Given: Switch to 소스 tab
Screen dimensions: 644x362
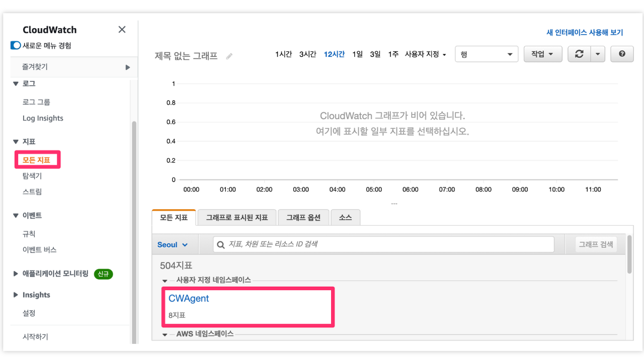Looking at the screenshot, I should point(346,218).
